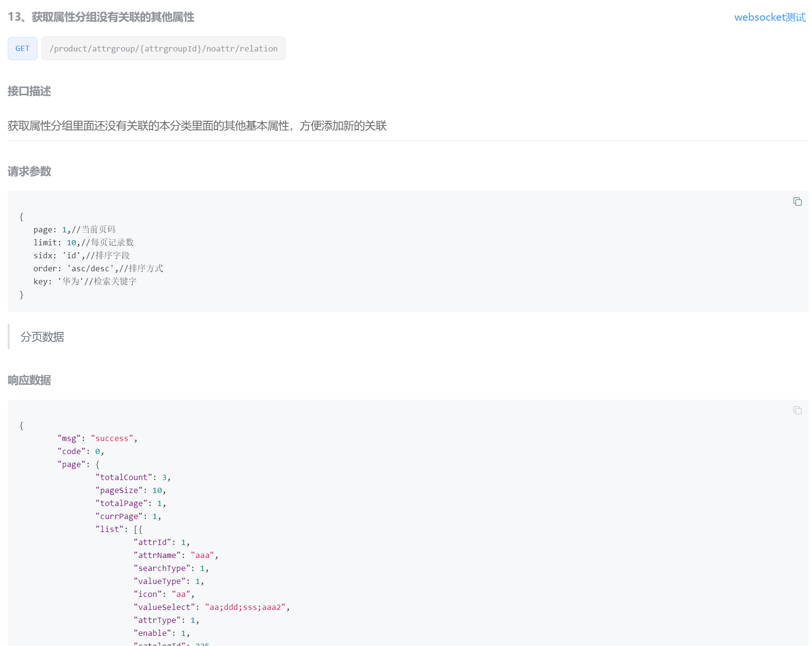Select the description starting 获取属性分组里面还没有关联
Screen dimensions: 812x646
[197, 126]
